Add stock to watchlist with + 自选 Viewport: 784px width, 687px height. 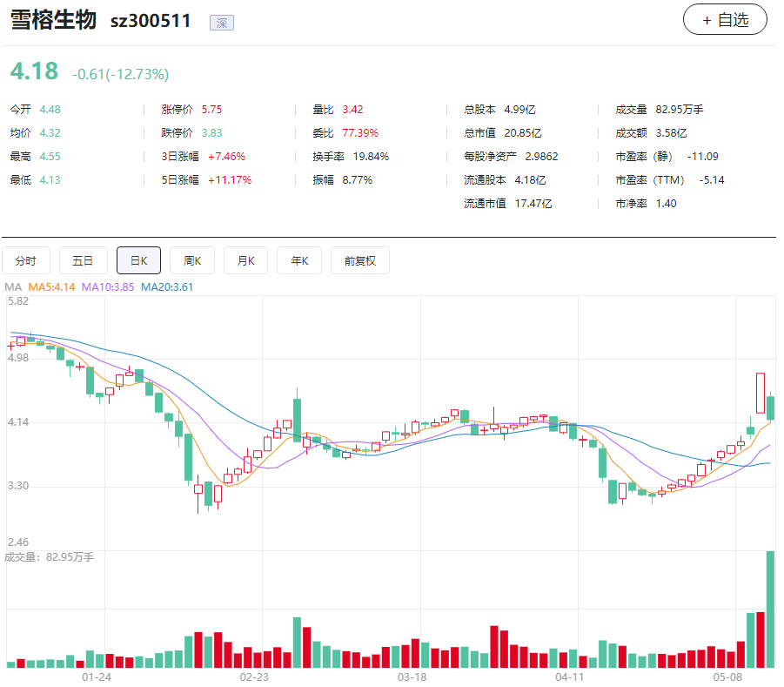[725, 19]
